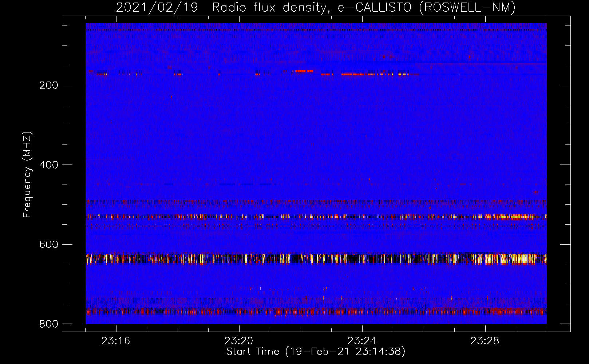This screenshot has height=364, width=589.
Task: Click the '200' frequency tick label
Action: click(x=49, y=85)
